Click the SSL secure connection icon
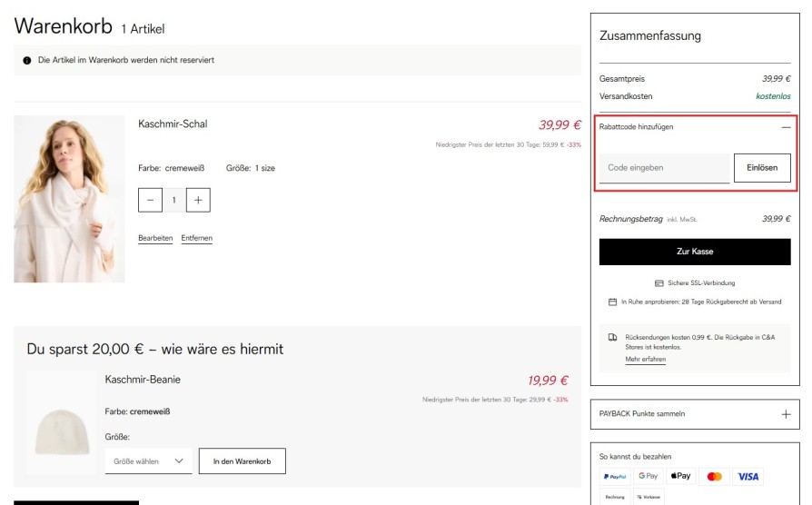This screenshot has width=812, height=505. click(659, 283)
